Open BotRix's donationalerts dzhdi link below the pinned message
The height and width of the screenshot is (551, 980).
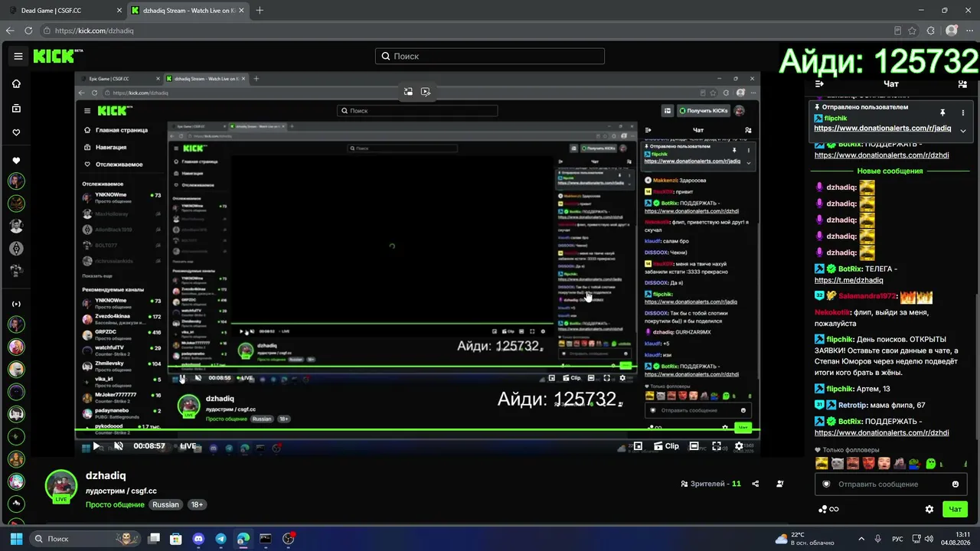(881, 155)
